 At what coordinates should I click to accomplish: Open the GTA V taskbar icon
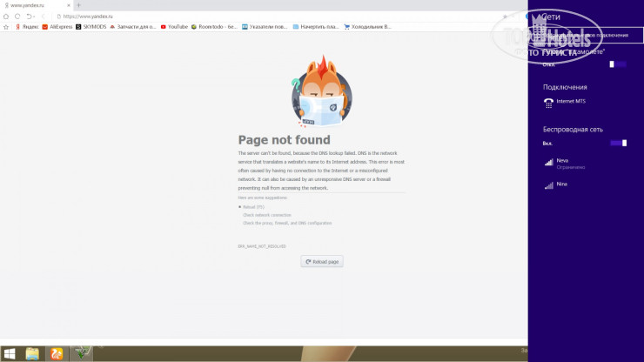[x=82, y=353]
